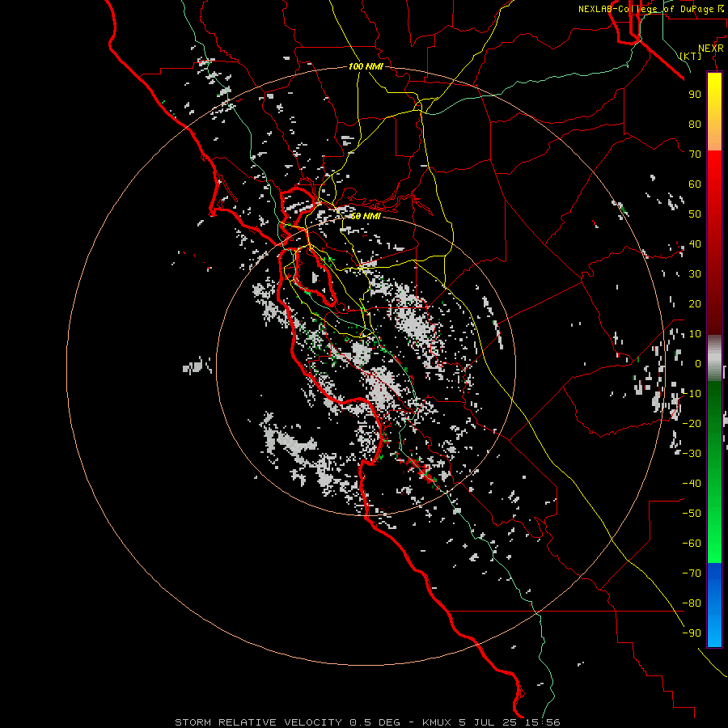Click the '-60' scale value
Screen dimensions: 728x728
pos(692,544)
